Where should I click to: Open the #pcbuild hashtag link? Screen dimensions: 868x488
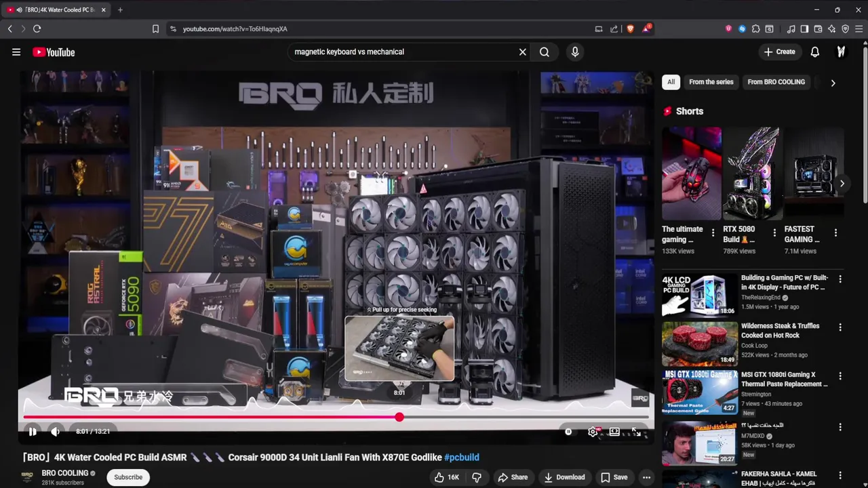tap(462, 457)
